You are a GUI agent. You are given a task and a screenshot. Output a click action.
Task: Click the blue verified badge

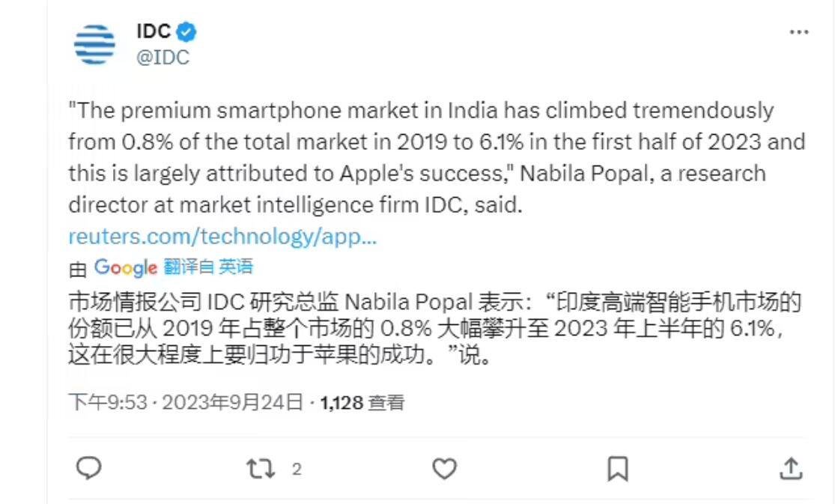[187, 31]
